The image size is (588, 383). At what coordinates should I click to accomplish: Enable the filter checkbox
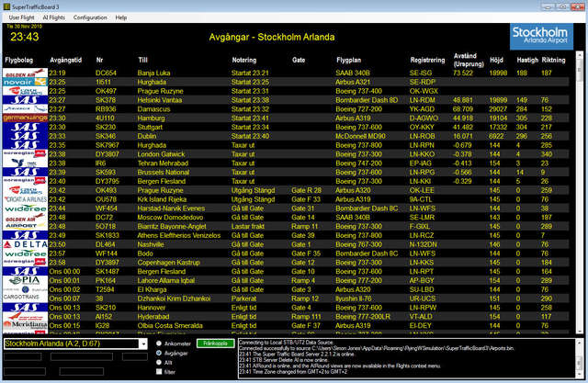coord(159,372)
